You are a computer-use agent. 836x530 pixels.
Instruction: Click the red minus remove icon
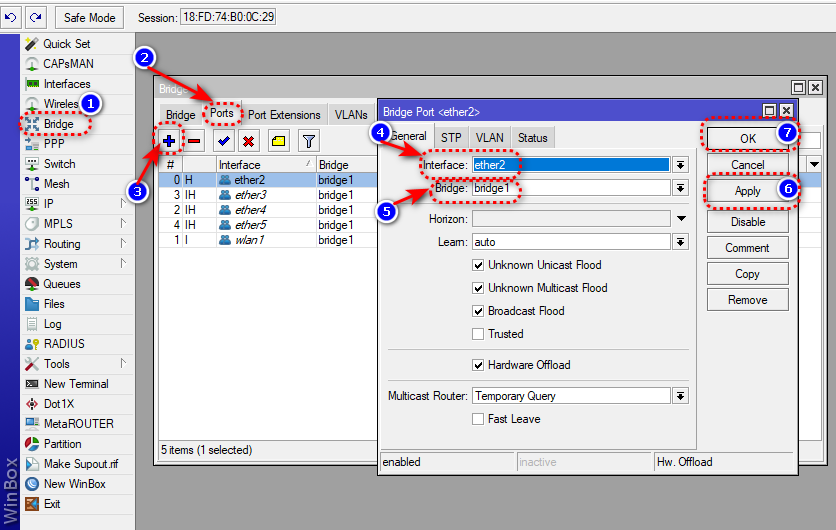click(x=194, y=141)
